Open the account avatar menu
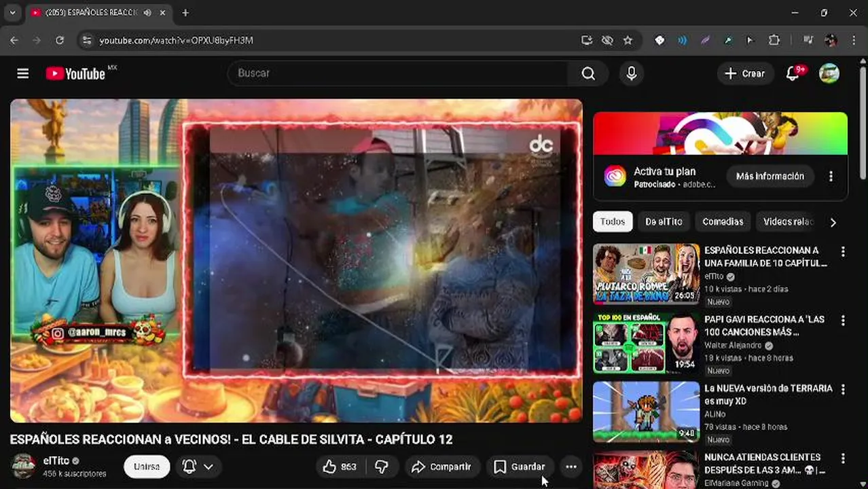Image resolution: width=868 pixels, height=489 pixels. (x=829, y=73)
